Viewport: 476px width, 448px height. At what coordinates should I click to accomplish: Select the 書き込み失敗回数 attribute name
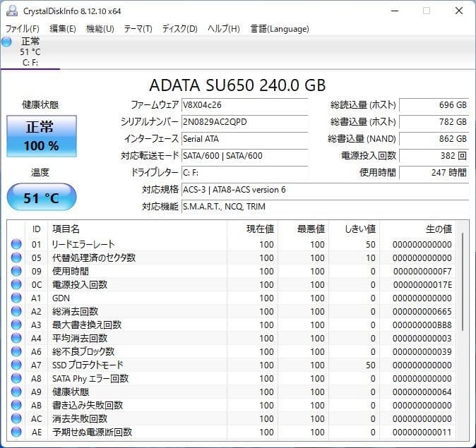coord(88,405)
